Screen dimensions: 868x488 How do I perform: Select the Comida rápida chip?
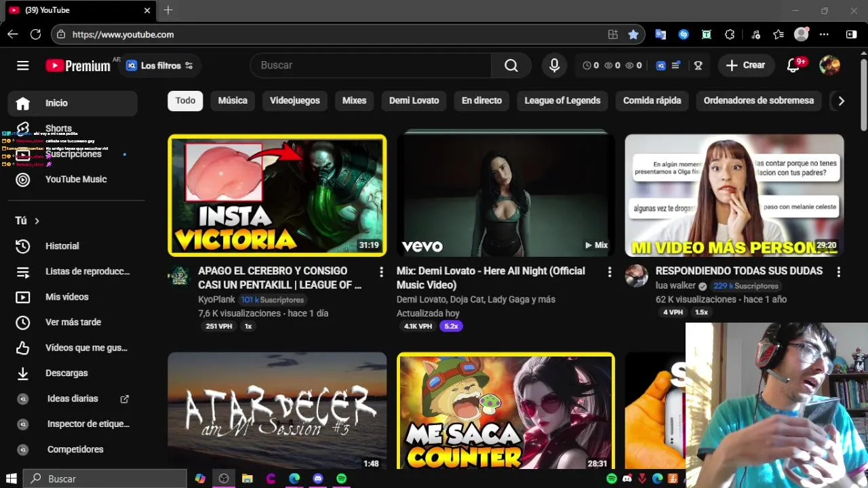652,100
